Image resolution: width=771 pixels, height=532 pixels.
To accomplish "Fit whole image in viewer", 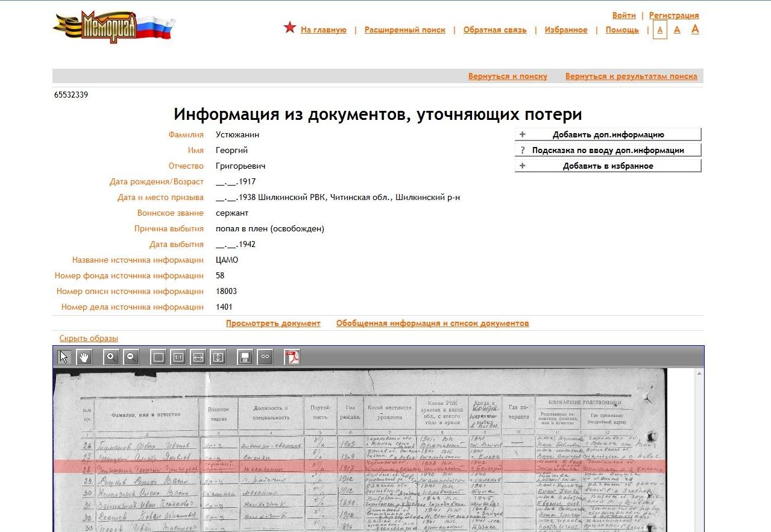I will 158,357.
